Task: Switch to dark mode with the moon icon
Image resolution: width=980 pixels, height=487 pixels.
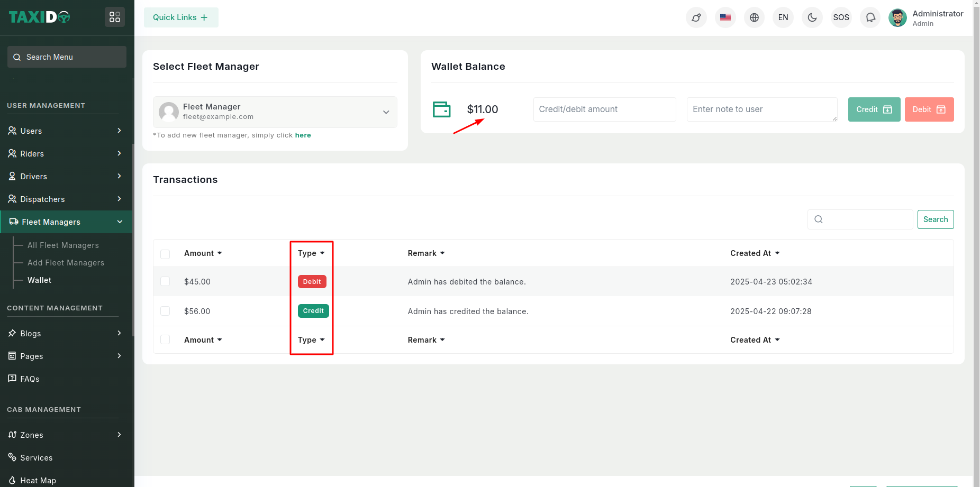Action: pos(812,17)
